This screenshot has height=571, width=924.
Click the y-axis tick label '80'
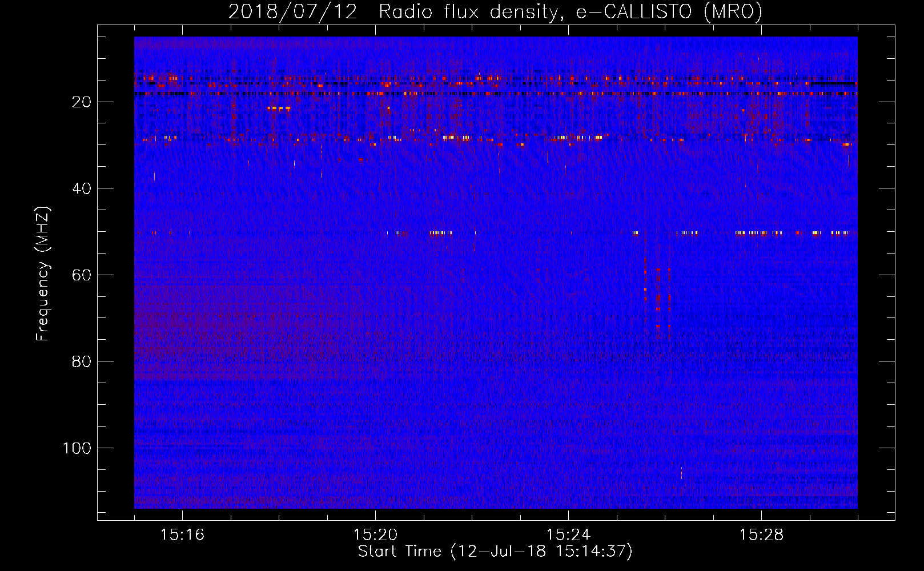[x=82, y=361]
